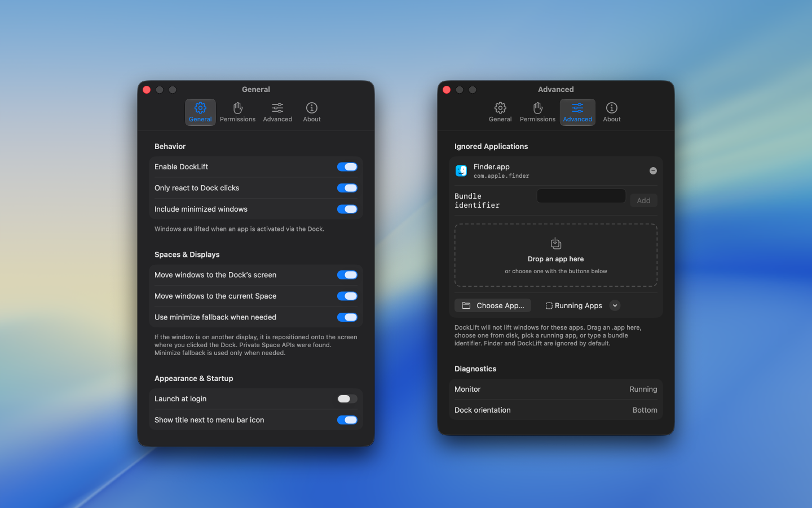Click Permissions hand icon in General window
The image size is (812, 508).
[x=238, y=107]
